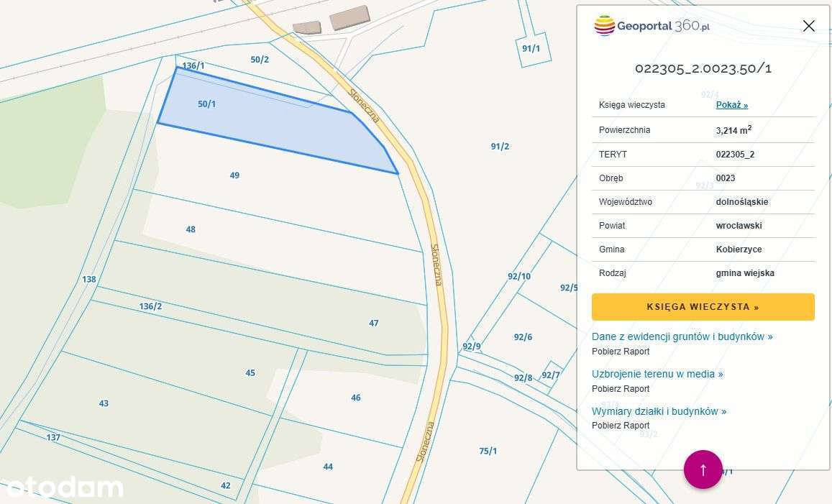
Task: Click the Geoportal360.pl logo
Action: 652,25
